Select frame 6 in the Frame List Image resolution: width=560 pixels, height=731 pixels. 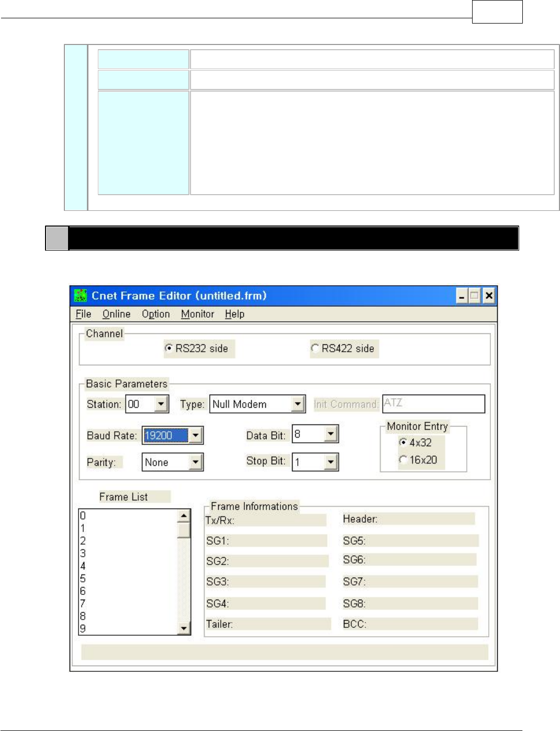83,591
